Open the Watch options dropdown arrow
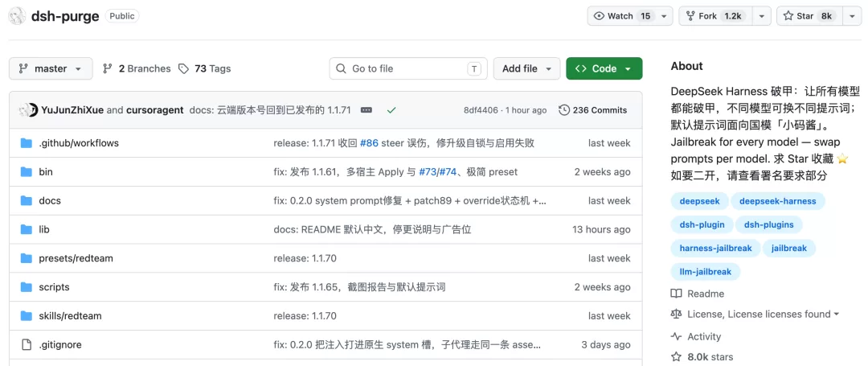Image resolution: width=868 pixels, height=366 pixels. point(664,16)
